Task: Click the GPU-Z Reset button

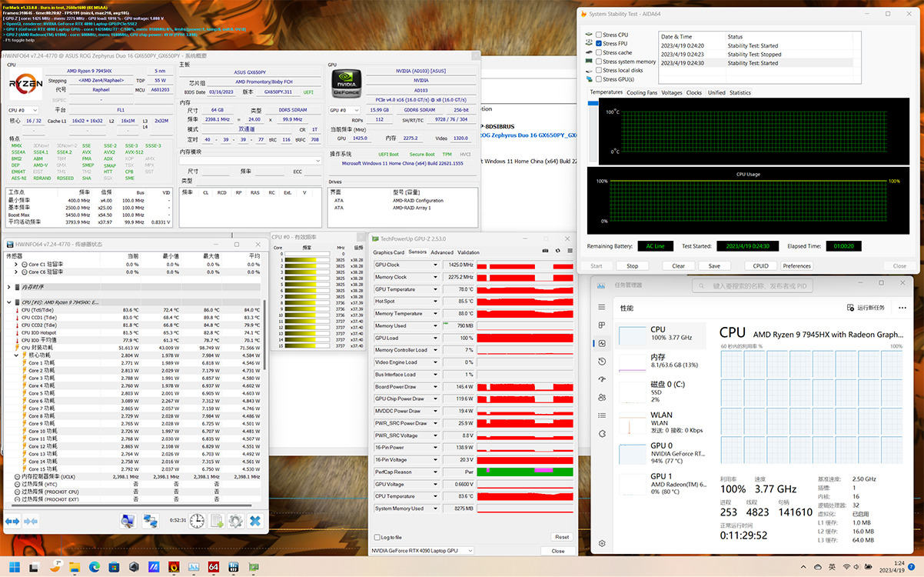Action: click(562, 537)
